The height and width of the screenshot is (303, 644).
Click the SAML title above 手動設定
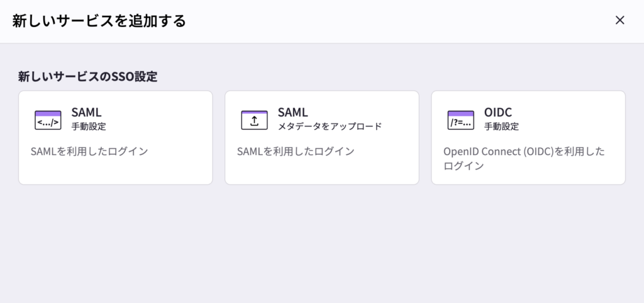tap(86, 112)
